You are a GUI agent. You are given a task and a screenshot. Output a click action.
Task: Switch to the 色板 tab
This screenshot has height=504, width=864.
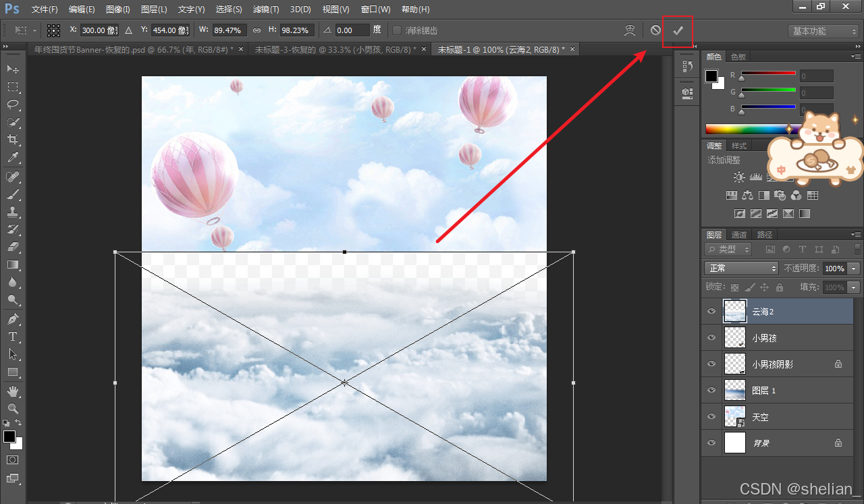(x=738, y=57)
